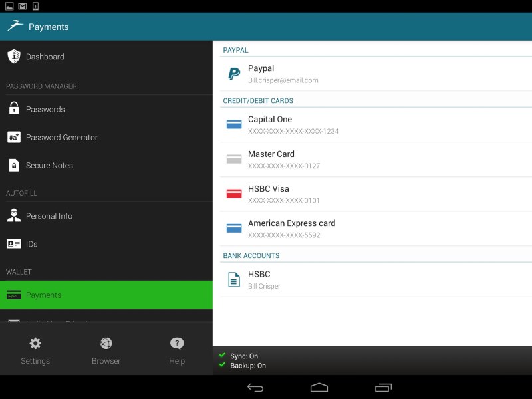Tap the HSBC bank document icon
Screen dimensions: 532x399
(234, 279)
